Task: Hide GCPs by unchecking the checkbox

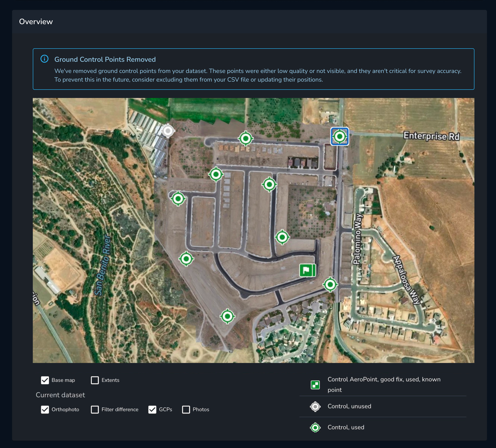Action: (152, 409)
